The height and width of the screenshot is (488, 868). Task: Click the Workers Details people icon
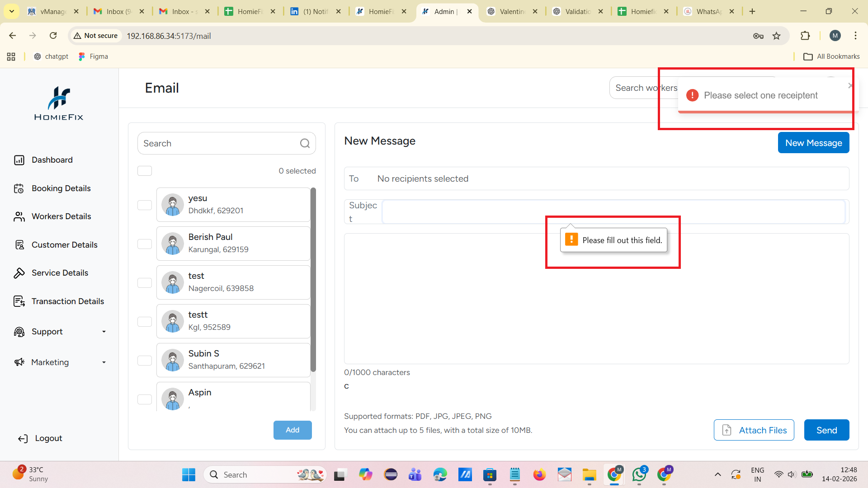coord(19,216)
